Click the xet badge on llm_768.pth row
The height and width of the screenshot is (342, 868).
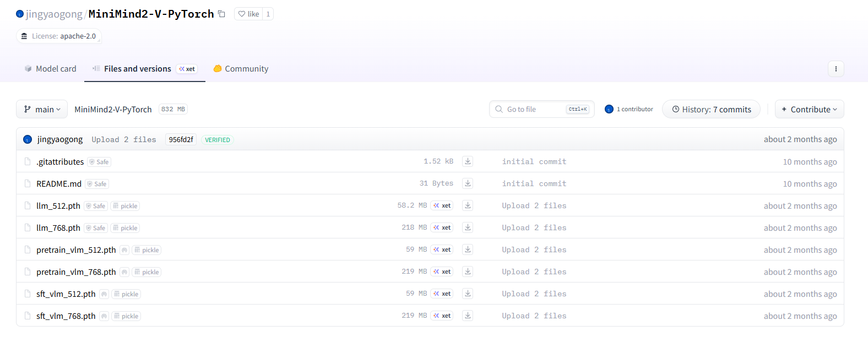click(x=442, y=227)
